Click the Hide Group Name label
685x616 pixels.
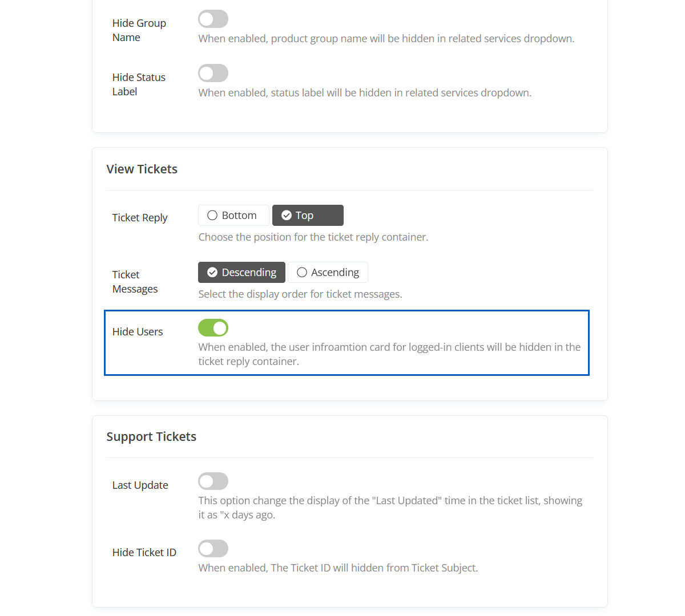tap(139, 30)
